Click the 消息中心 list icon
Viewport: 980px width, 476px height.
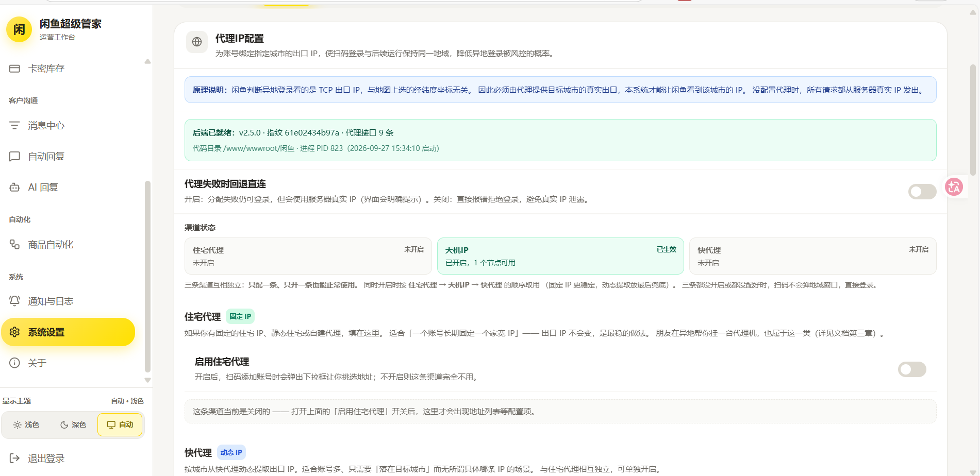(x=14, y=126)
